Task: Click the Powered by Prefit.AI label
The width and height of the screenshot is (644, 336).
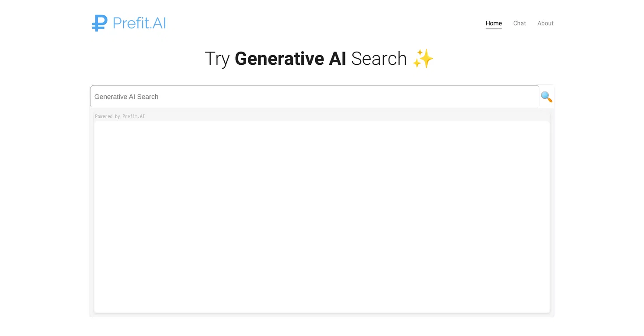Action: (120, 116)
